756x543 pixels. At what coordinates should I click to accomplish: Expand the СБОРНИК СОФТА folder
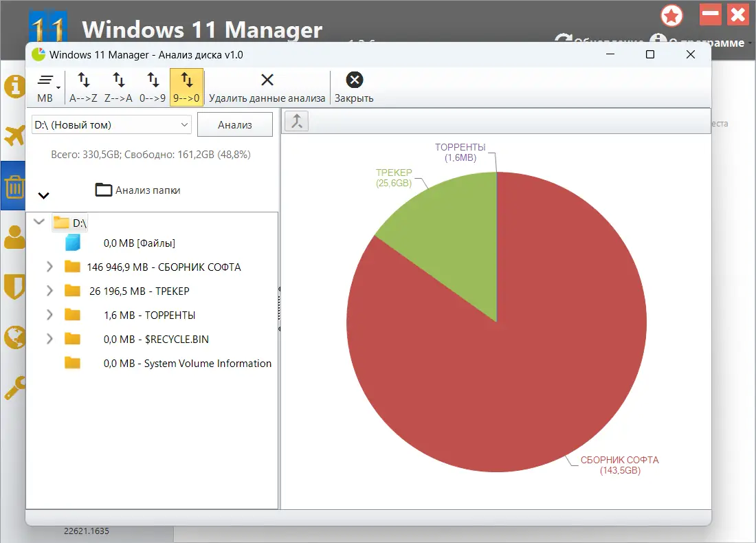(x=49, y=267)
